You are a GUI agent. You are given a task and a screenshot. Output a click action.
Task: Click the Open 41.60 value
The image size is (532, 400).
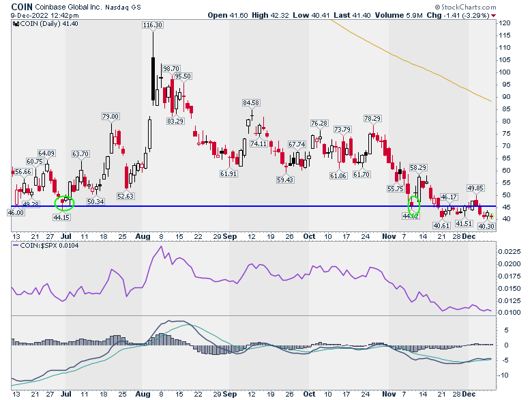click(228, 15)
